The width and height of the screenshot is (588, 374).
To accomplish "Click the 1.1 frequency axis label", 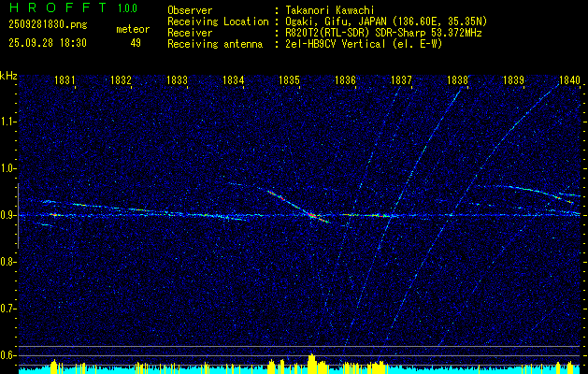I will (7, 122).
